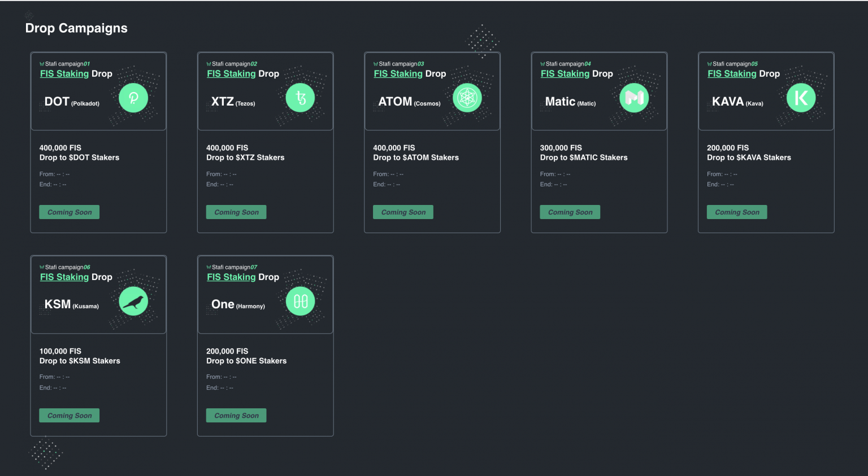Click the From date line in the KSM card
The width and height of the screenshot is (868, 476).
tap(54, 377)
